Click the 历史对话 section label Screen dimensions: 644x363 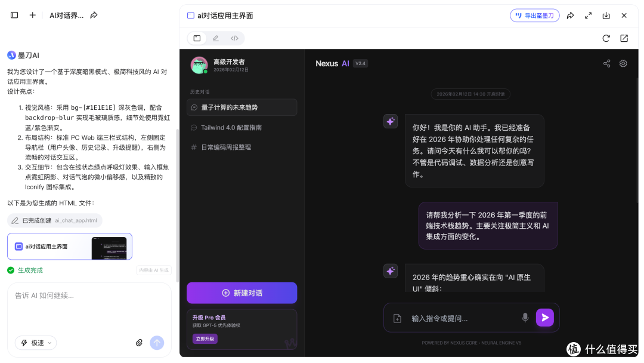pyautogui.click(x=200, y=92)
